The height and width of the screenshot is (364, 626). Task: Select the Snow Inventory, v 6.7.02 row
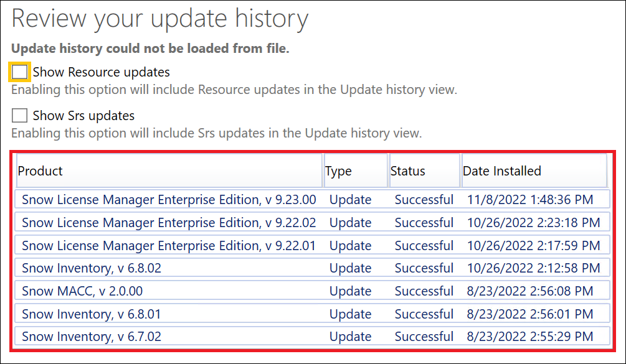(312, 337)
